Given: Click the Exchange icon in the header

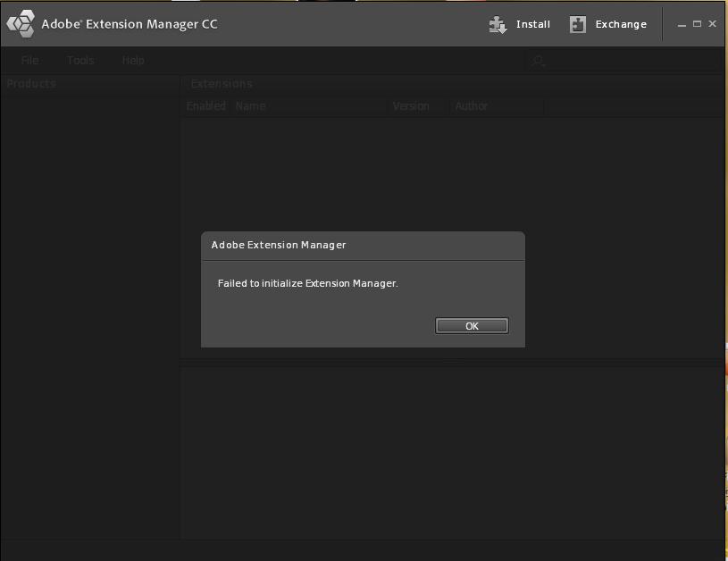Looking at the screenshot, I should pos(578,25).
